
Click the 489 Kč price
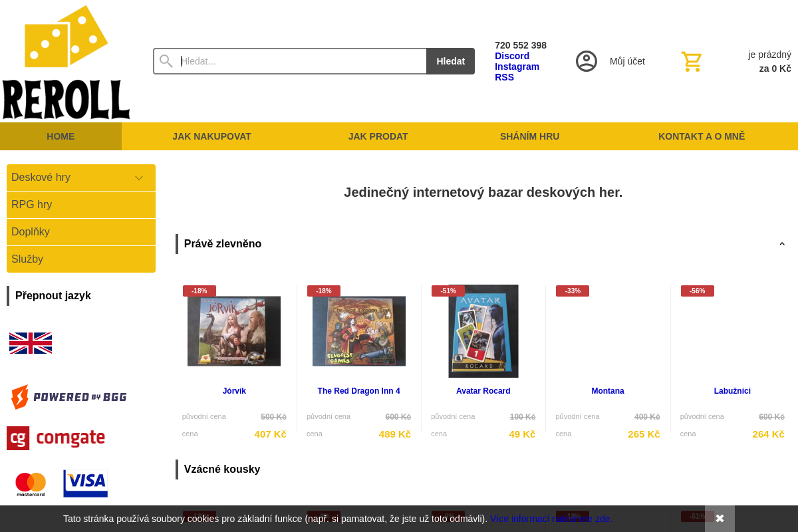395,434
